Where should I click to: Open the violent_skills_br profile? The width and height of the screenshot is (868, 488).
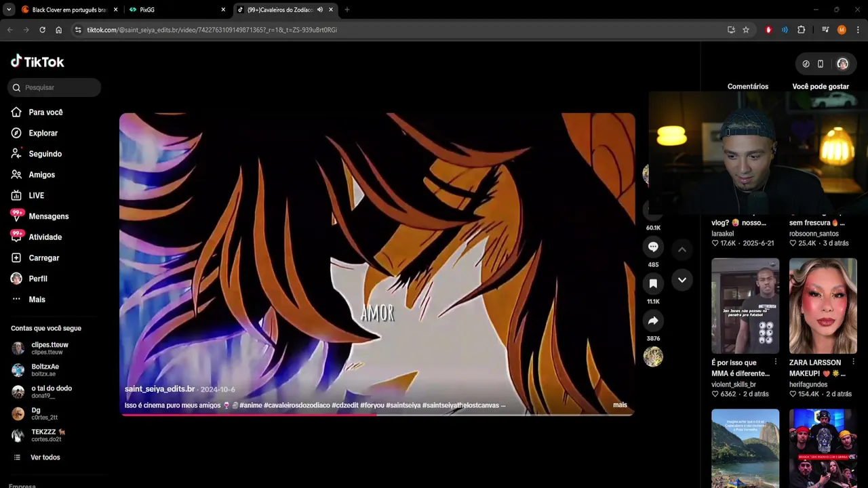coord(734,384)
